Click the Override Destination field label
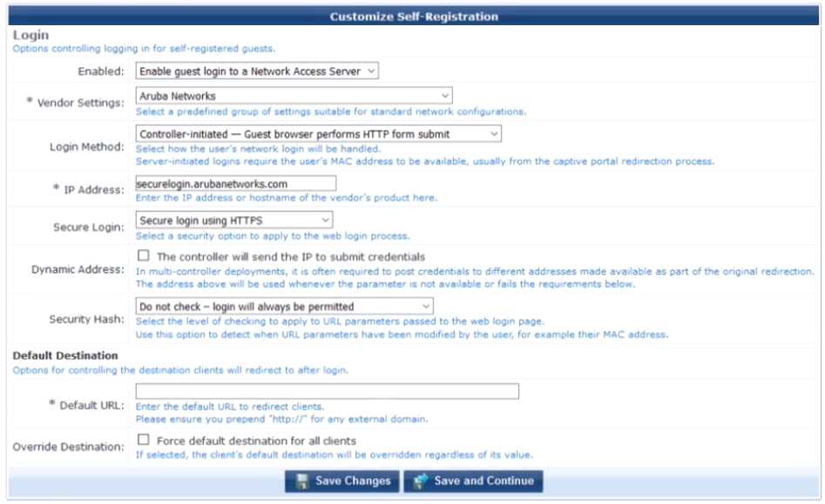This screenshot has height=504, width=825. 68,447
